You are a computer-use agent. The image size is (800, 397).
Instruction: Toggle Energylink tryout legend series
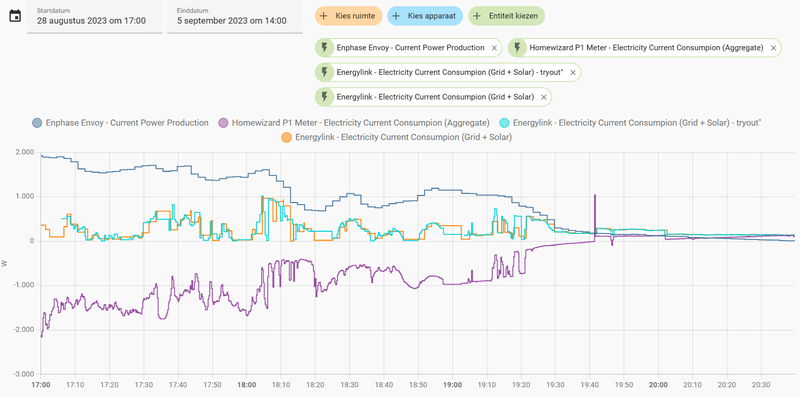click(x=630, y=123)
